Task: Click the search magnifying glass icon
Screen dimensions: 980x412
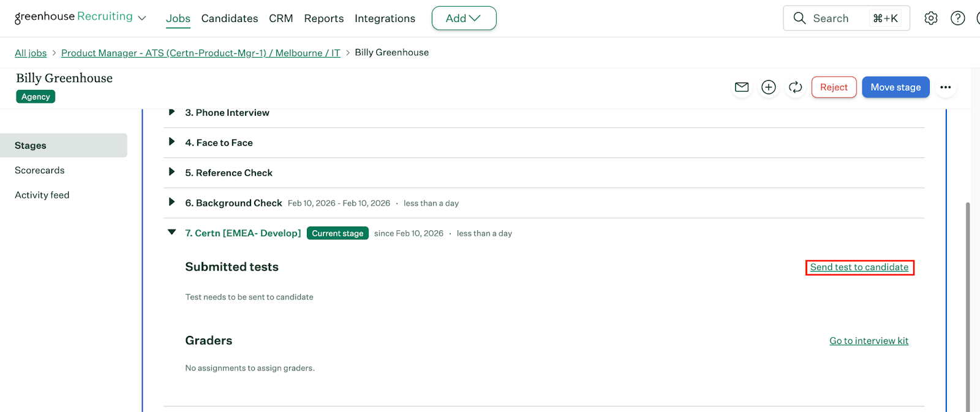Action: pos(799,18)
